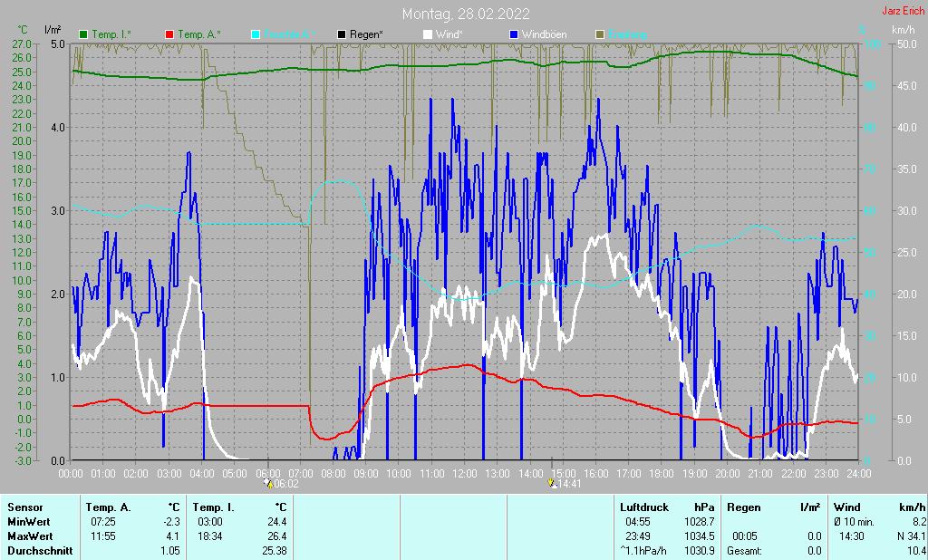The image size is (928, 560).
Task: Click the 'Temp. I.' column header
Action: coord(213,507)
